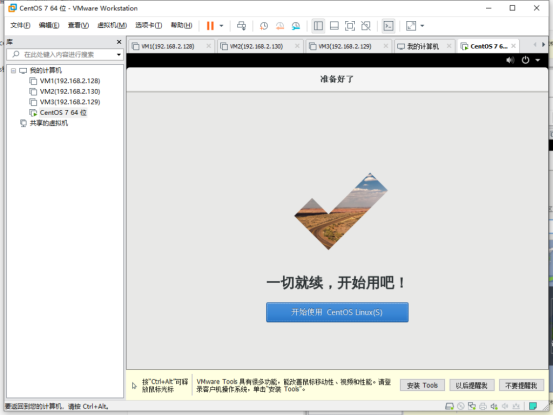Click the guest power icon in top bar
Screen dimensions: 553x416
click(525, 60)
